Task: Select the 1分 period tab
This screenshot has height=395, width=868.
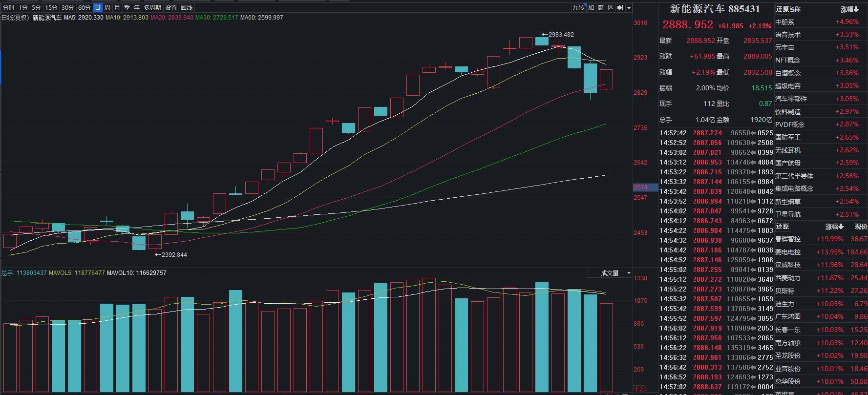Action: click(23, 8)
